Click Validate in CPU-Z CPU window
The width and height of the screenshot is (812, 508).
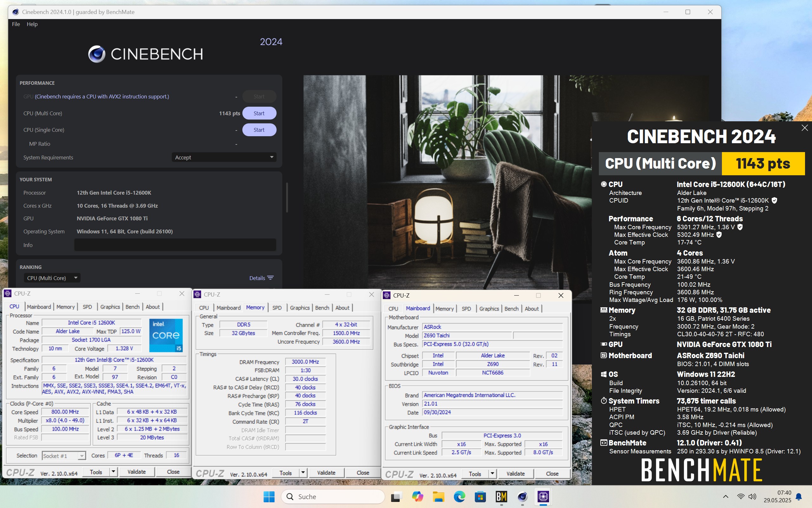[x=137, y=472]
